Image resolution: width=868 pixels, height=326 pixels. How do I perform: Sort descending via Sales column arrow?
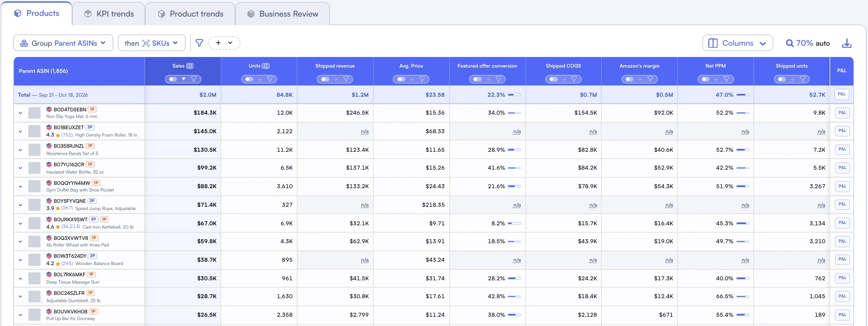coord(184,79)
